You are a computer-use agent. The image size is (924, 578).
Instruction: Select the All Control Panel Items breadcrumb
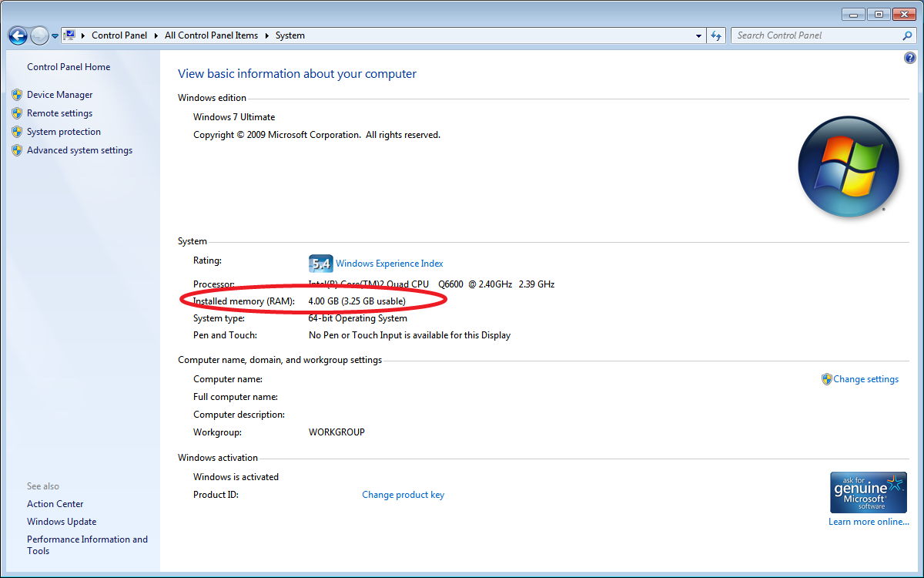click(211, 35)
